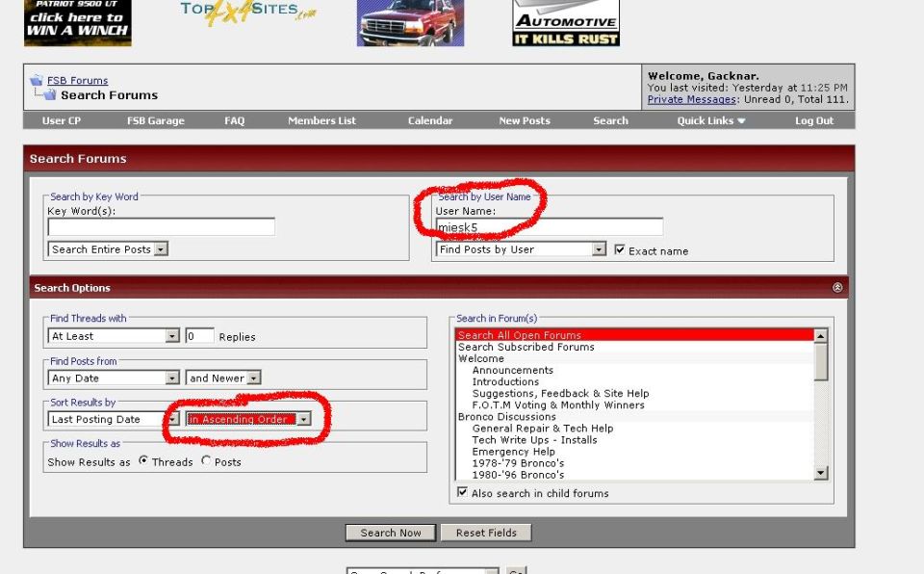This screenshot has height=574, width=924.
Task: Select the Announcements forum
Action: 634,370
